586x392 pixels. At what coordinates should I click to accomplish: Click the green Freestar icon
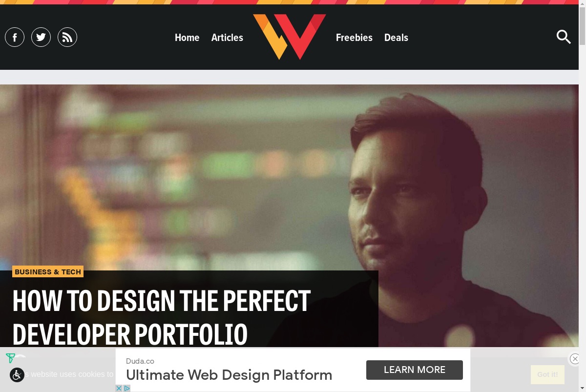pyautogui.click(x=10, y=358)
